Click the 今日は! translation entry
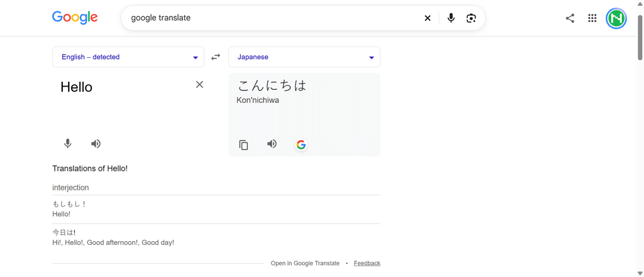The image size is (644, 277). 64,232
